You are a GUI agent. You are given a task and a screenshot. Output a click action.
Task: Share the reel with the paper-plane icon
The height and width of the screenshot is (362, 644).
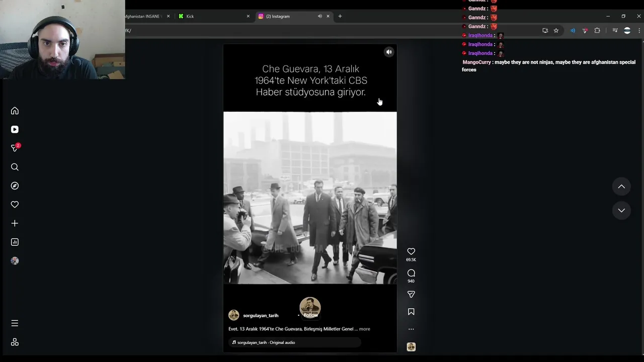[411, 294]
